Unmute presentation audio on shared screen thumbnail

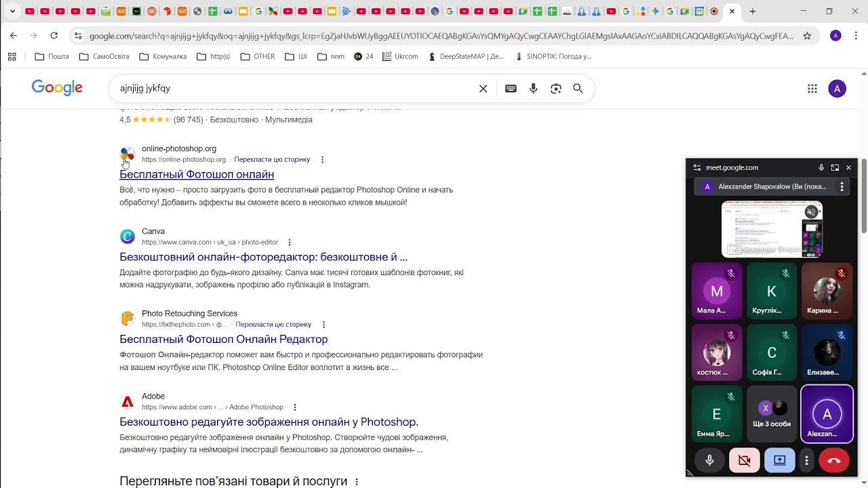(811, 212)
